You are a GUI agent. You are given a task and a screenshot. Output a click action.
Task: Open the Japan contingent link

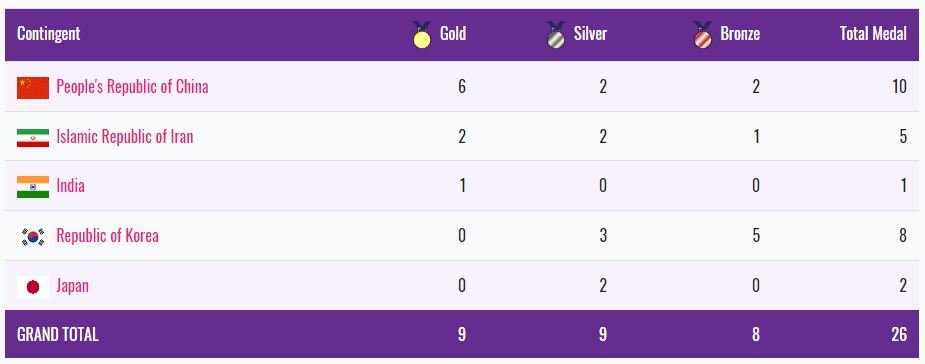click(73, 286)
